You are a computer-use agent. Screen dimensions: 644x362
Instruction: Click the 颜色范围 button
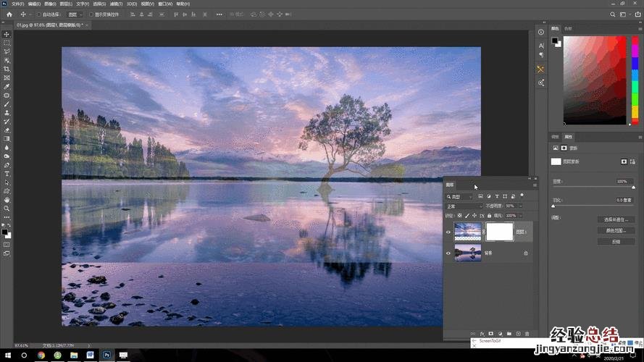[616, 230]
